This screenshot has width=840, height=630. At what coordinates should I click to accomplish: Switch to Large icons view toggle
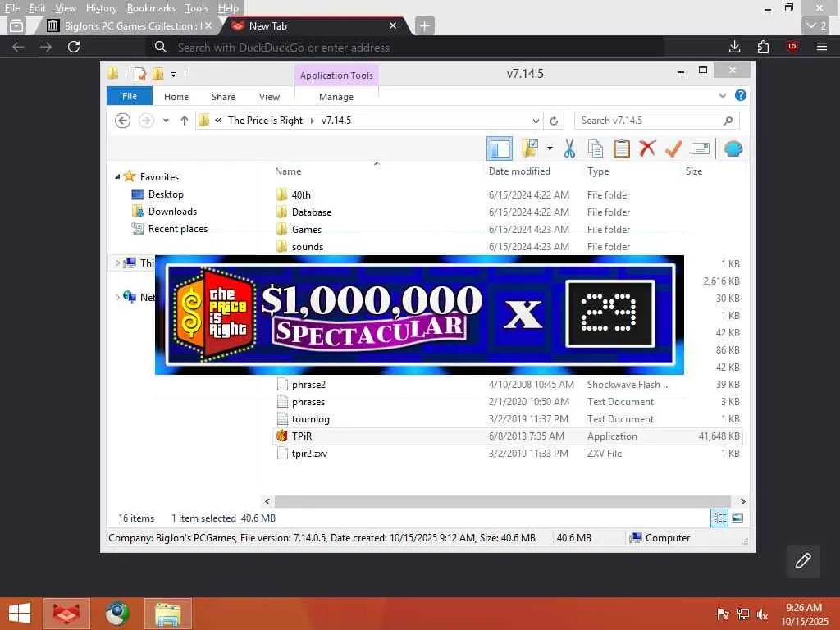pos(737,518)
